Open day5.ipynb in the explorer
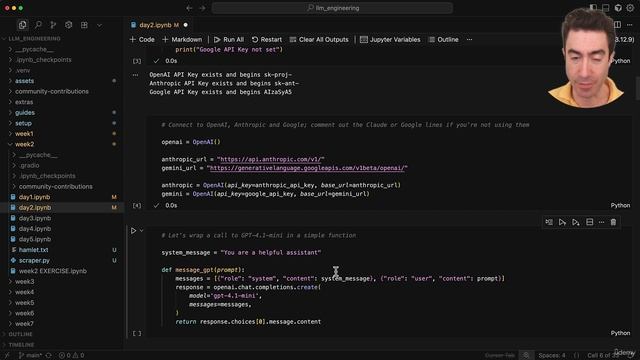 pos(35,240)
